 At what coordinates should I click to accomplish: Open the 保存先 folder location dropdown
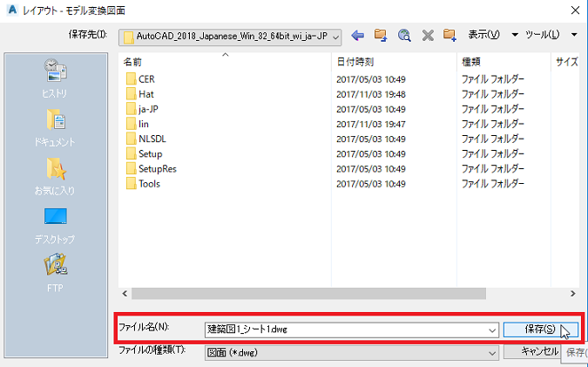click(x=230, y=37)
